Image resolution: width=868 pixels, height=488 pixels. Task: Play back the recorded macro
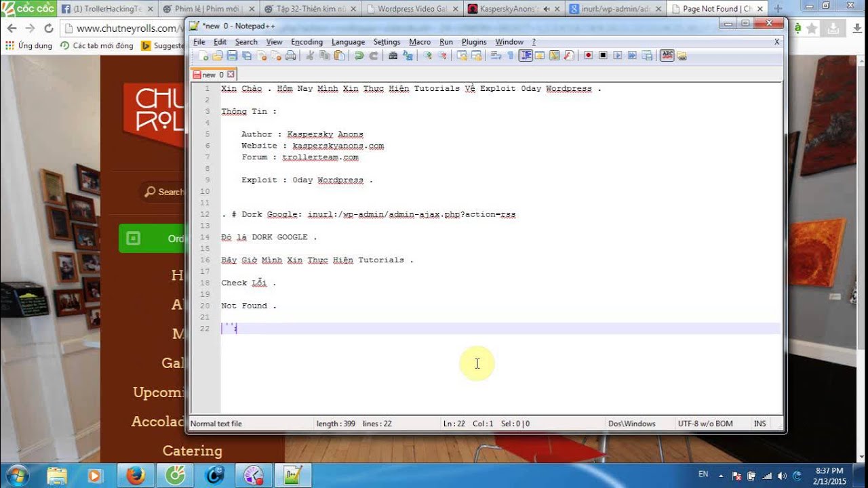[x=618, y=56]
